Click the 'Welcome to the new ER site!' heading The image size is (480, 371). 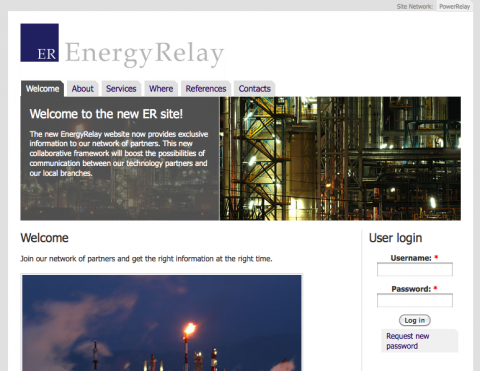tap(106, 114)
